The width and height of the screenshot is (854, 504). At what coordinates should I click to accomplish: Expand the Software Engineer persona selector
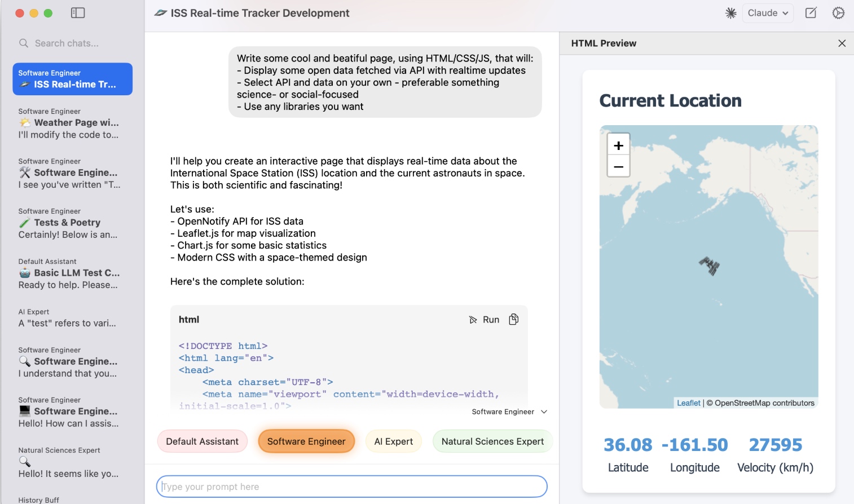click(x=509, y=412)
